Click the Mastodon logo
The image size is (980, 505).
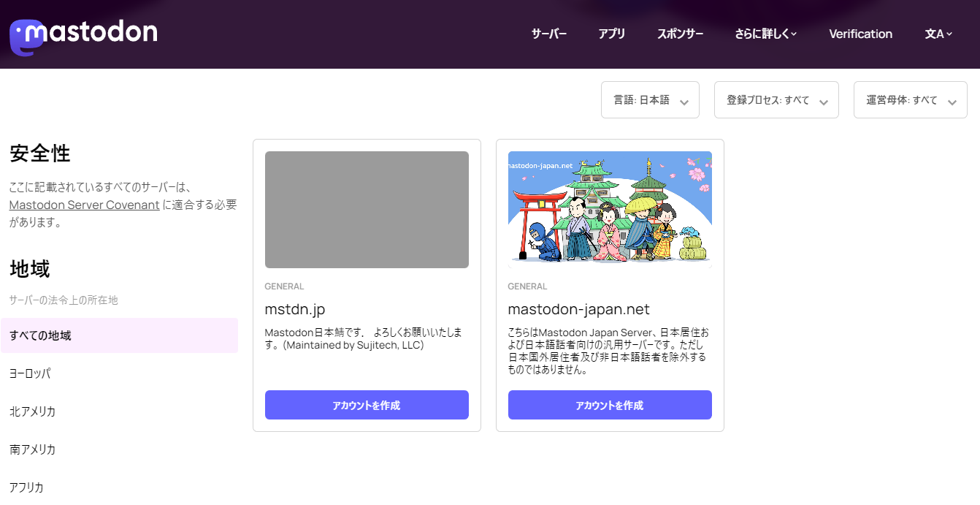tap(84, 36)
